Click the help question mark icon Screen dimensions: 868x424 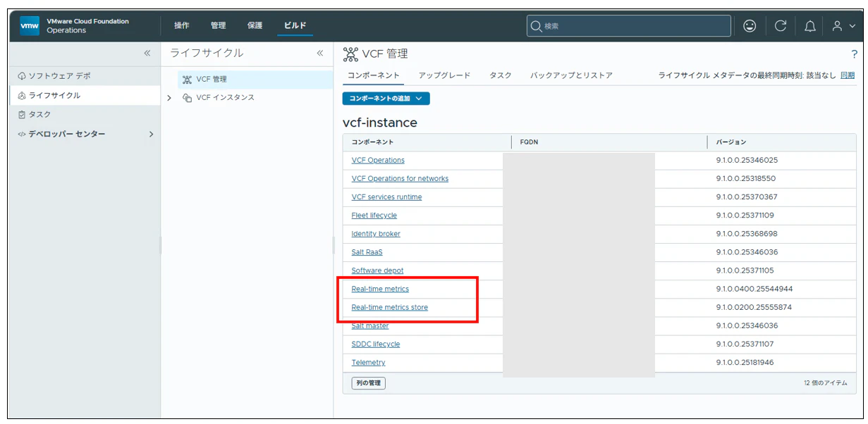(854, 54)
